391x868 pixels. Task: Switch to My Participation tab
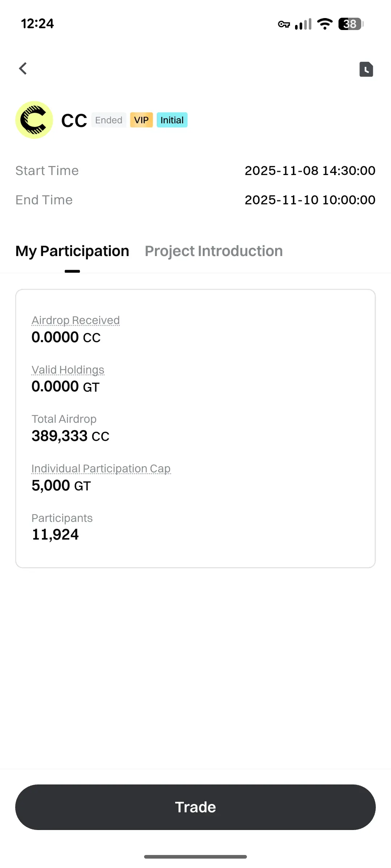pos(72,251)
